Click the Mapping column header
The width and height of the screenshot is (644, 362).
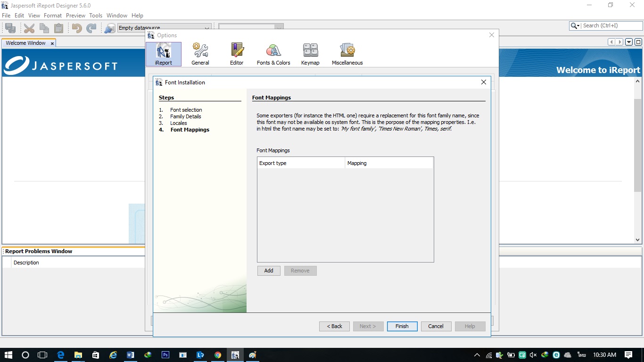(x=389, y=163)
